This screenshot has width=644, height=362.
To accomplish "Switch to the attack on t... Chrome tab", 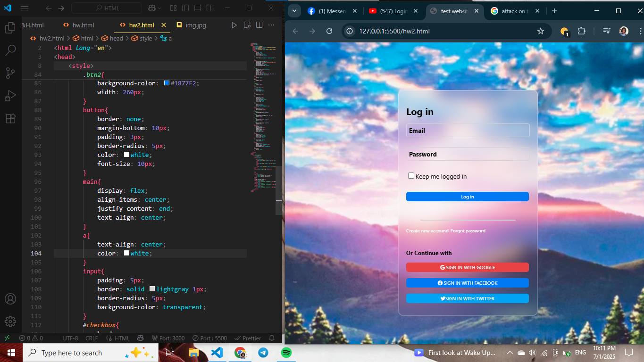I will pos(515,11).
